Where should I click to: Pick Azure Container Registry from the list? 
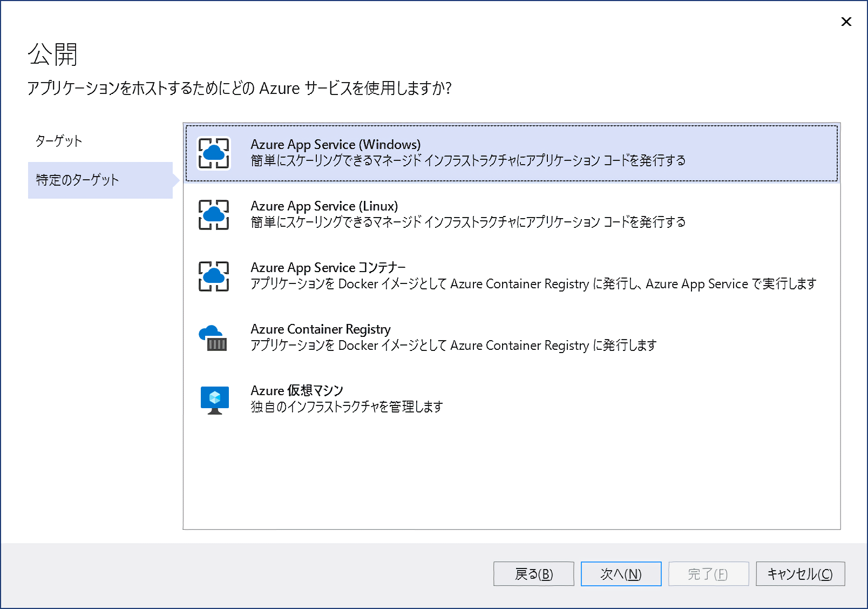(320, 329)
